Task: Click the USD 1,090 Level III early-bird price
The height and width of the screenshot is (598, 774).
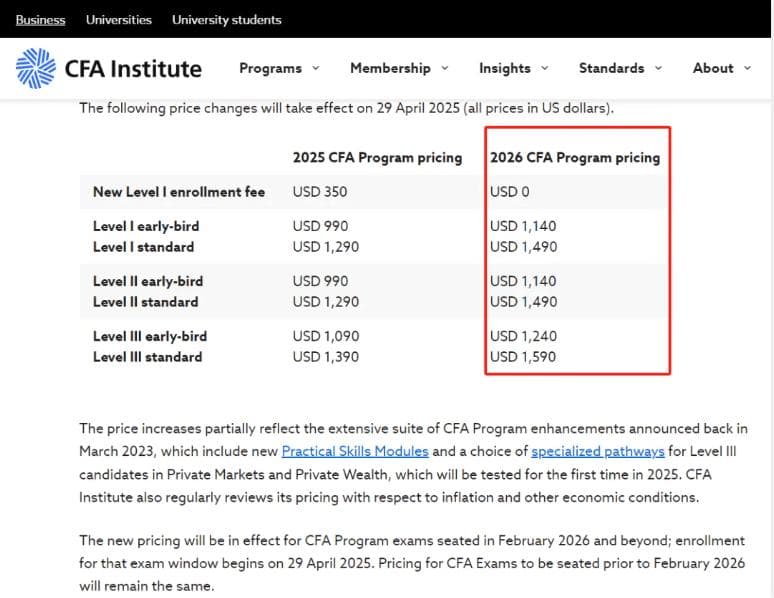Action: (326, 336)
